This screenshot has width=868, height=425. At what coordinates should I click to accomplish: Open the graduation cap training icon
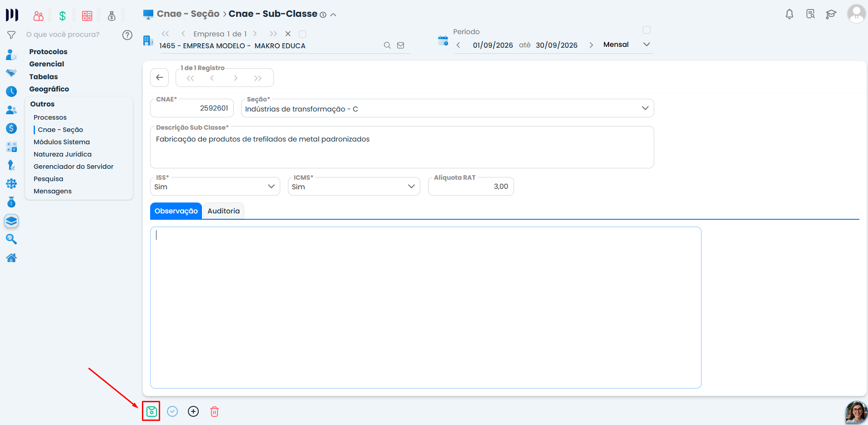831,14
